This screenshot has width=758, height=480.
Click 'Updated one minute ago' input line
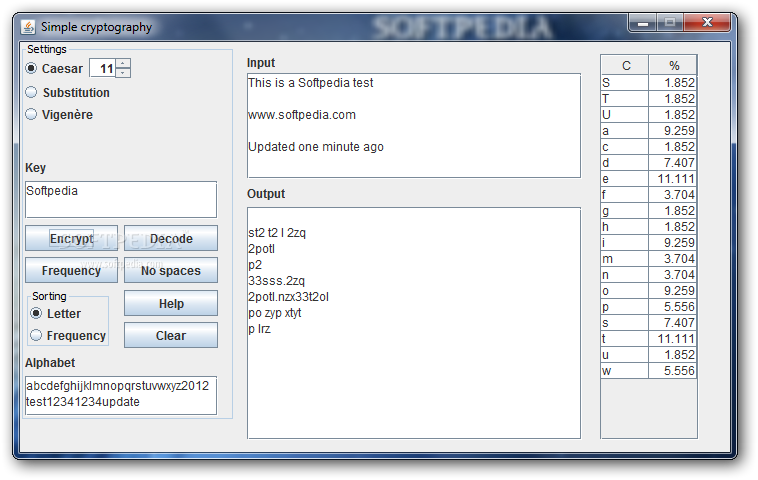tap(316, 146)
